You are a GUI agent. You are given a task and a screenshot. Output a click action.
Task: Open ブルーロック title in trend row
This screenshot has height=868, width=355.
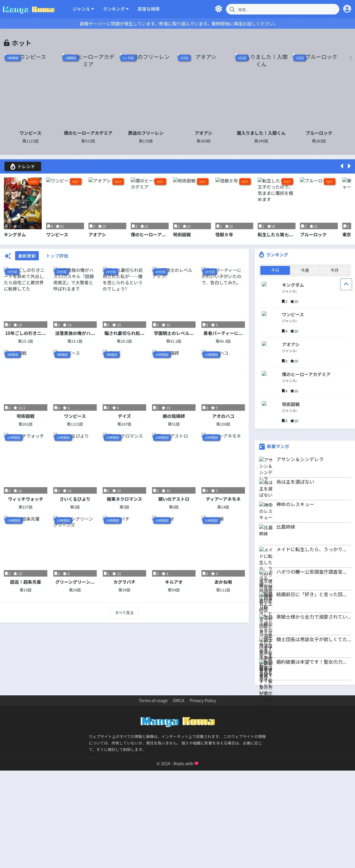point(313,235)
